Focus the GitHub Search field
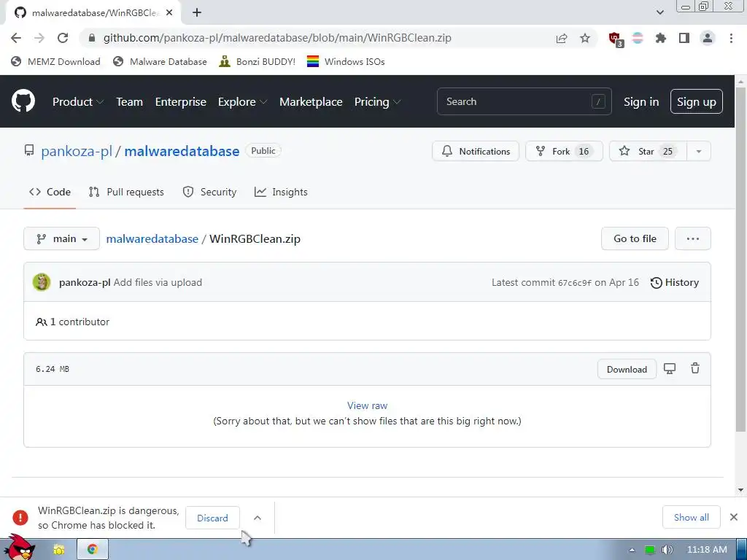This screenshot has height=560, width=747. tap(524, 101)
